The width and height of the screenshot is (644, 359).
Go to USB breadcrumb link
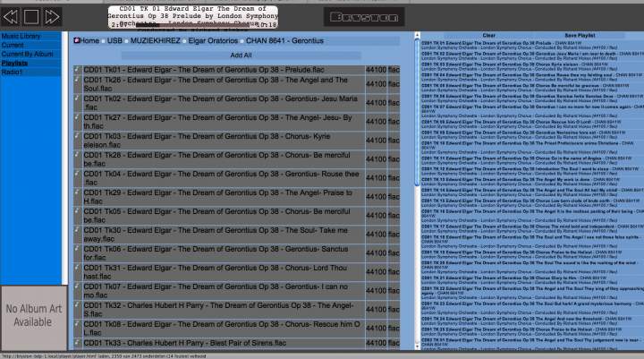pyautogui.click(x=114, y=40)
